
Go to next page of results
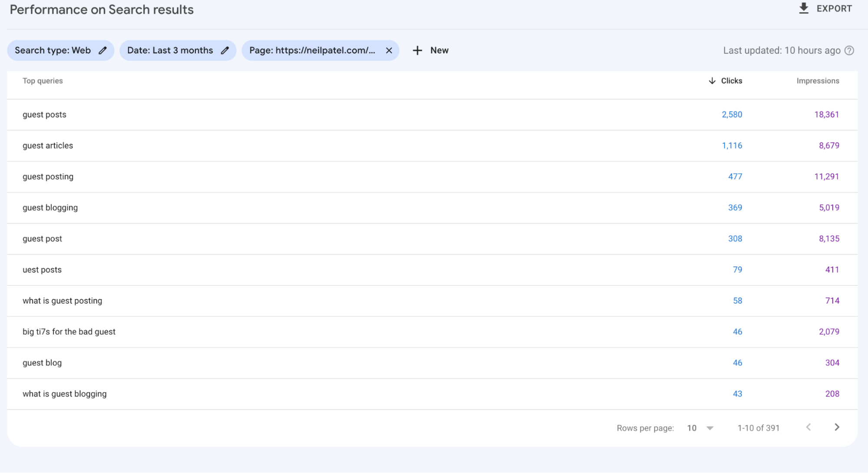click(x=837, y=427)
